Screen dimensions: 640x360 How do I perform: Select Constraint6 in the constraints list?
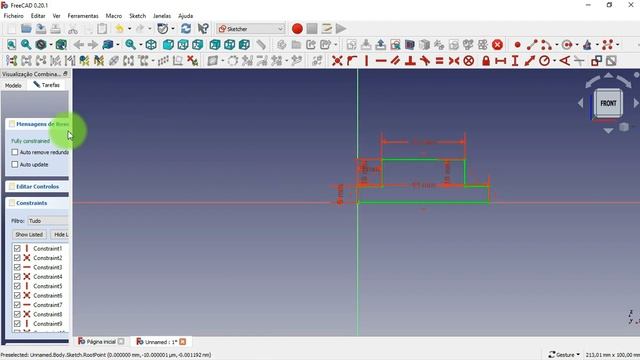[x=48, y=296]
